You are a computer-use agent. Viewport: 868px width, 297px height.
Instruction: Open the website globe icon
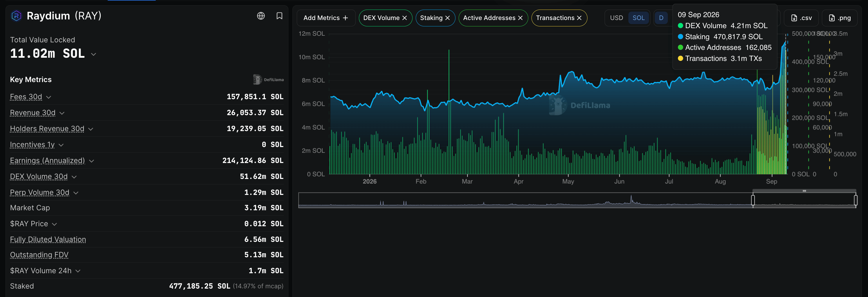(x=261, y=16)
